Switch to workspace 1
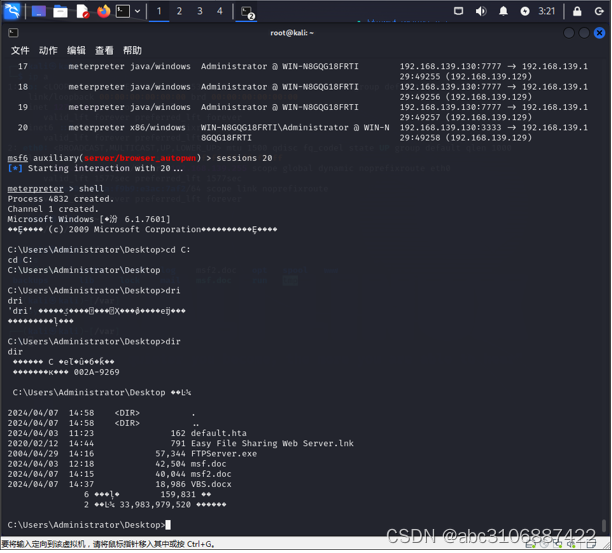The image size is (612, 553). tap(159, 11)
